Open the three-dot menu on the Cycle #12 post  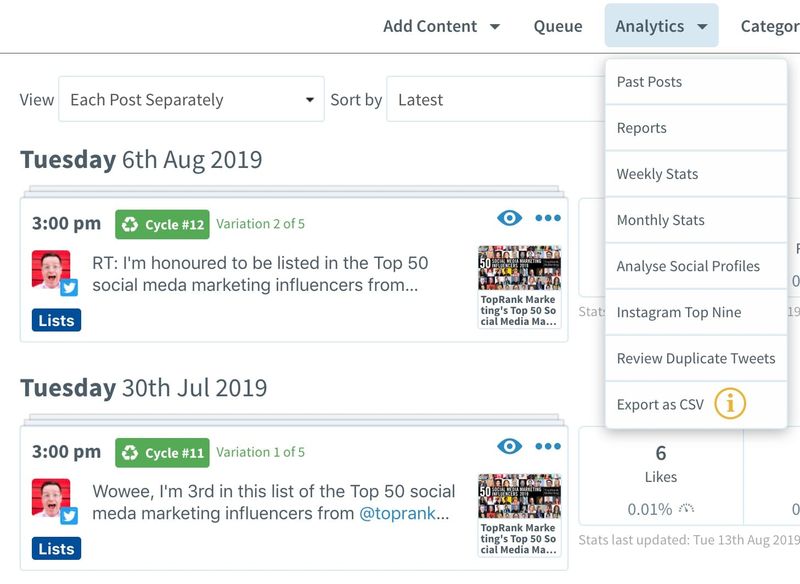[x=548, y=218]
